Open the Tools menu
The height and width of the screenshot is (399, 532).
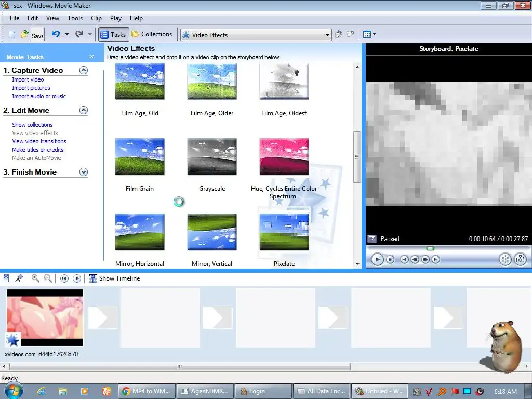coord(75,18)
